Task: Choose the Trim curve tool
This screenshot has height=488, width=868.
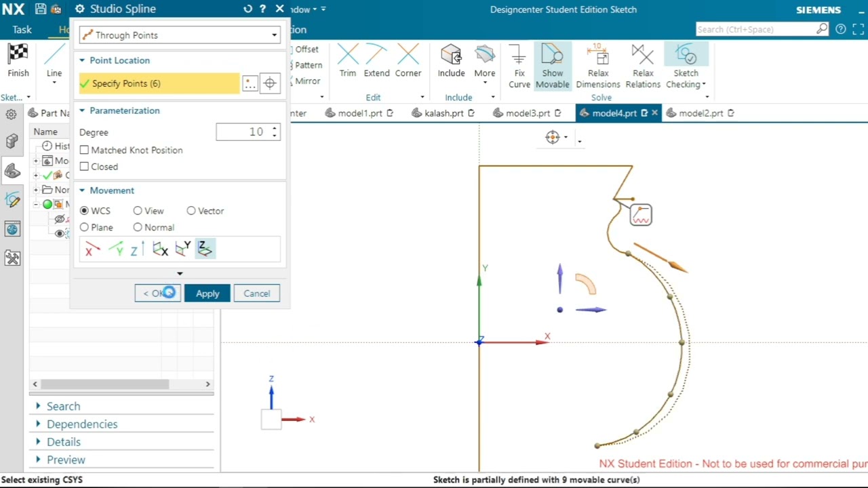Action: pos(348,54)
